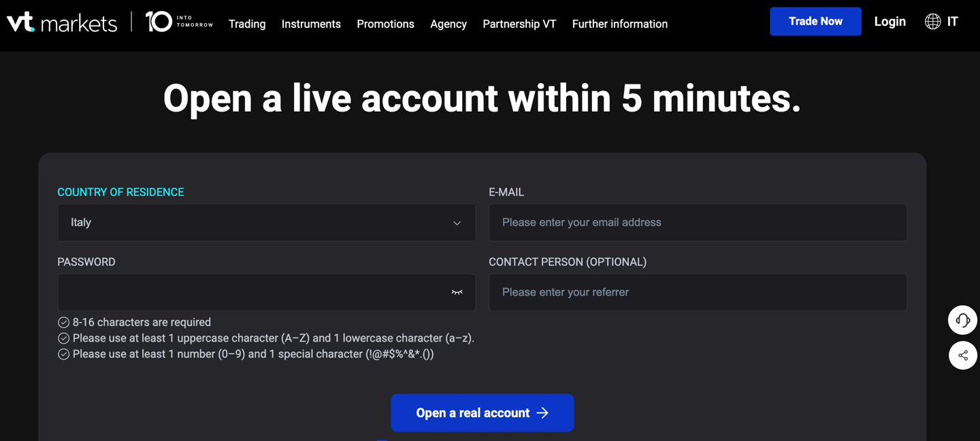
Task: Click the 8-16 characters check icon
Action: click(63, 323)
